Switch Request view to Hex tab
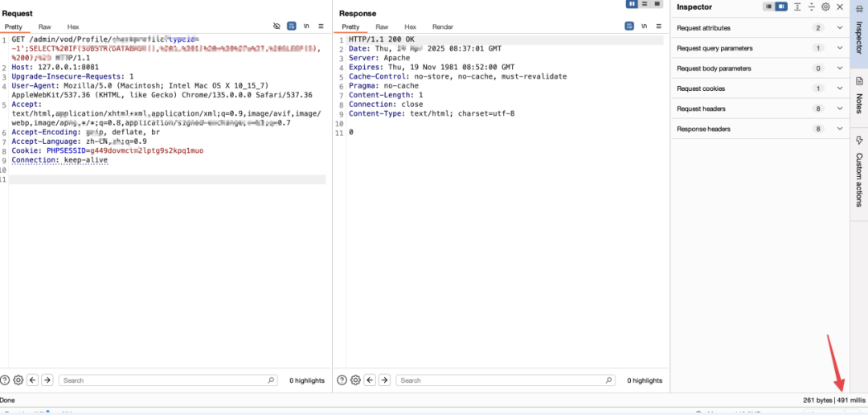This screenshot has width=868, height=415. click(73, 27)
